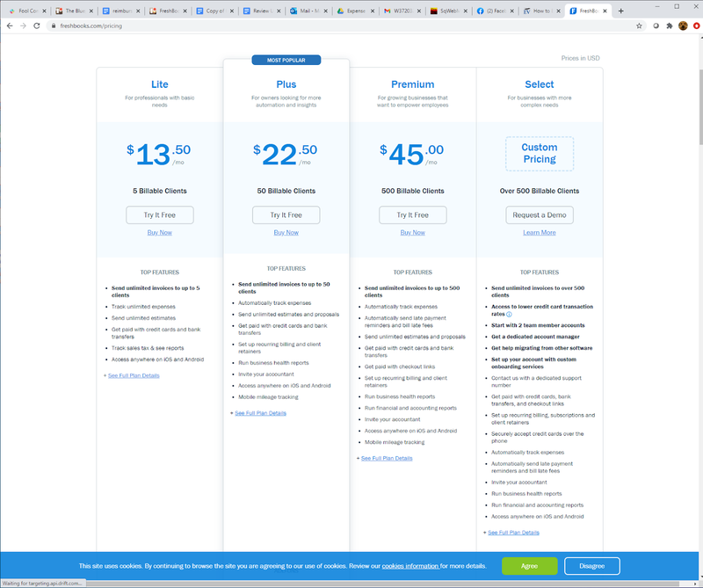Image resolution: width=703 pixels, height=588 pixels.
Task: Close the SqWebM tab
Action: [x=465, y=11]
